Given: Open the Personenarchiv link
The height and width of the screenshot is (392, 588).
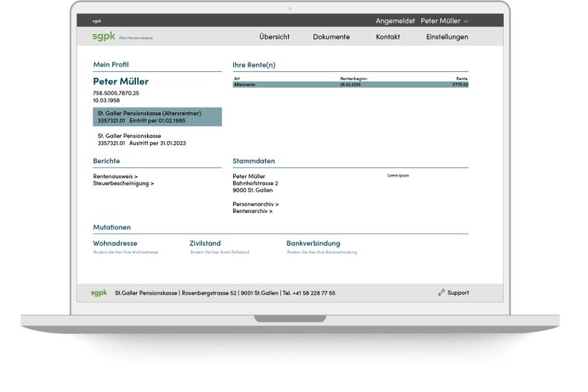Looking at the screenshot, I should [256, 203].
